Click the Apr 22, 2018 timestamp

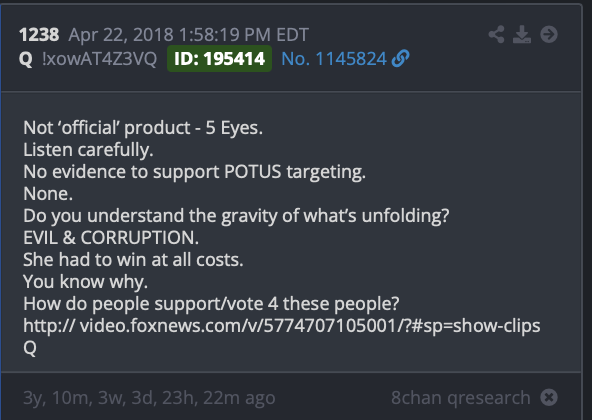(189, 35)
